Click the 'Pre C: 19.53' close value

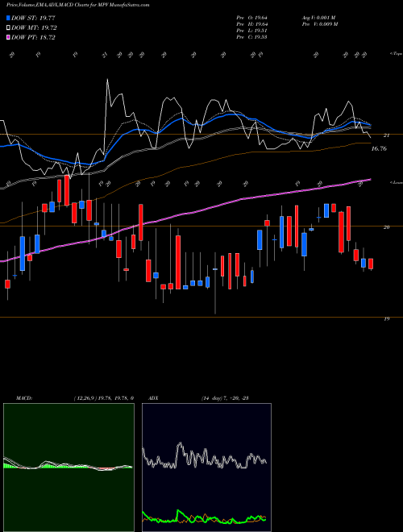[252, 37]
